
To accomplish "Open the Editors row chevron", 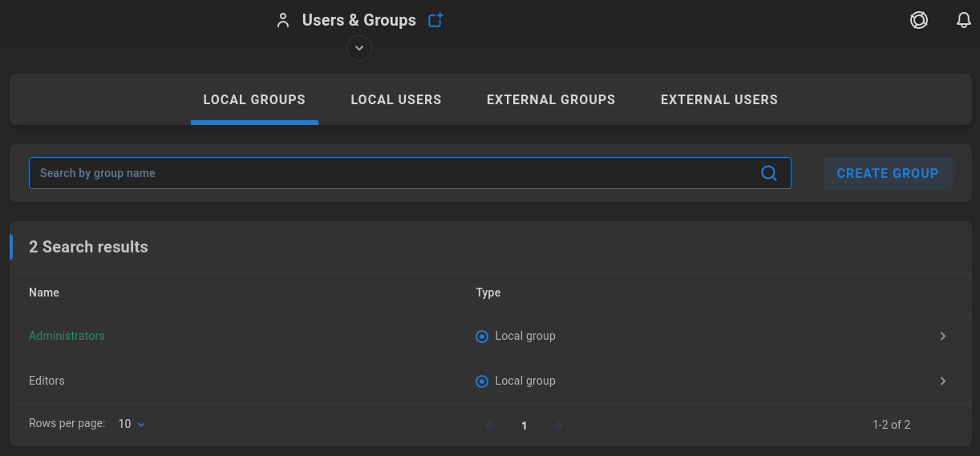I will click(943, 381).
